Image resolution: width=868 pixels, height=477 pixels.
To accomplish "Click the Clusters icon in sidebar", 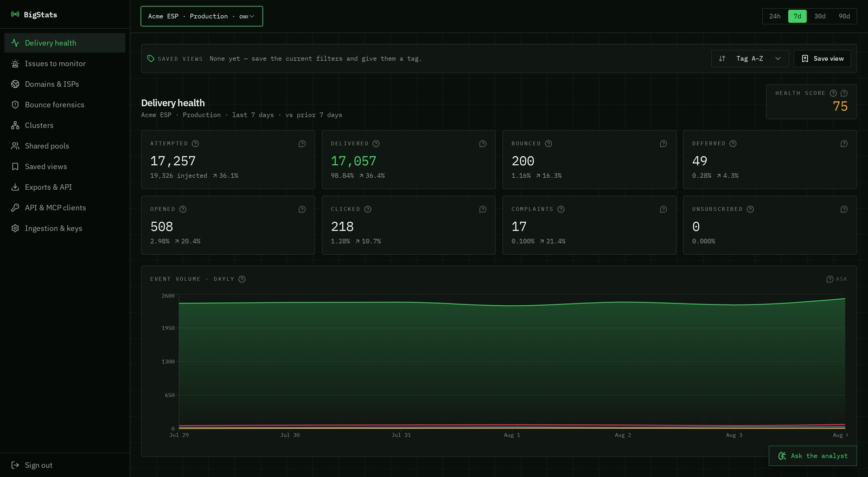I will pos(15,125).
